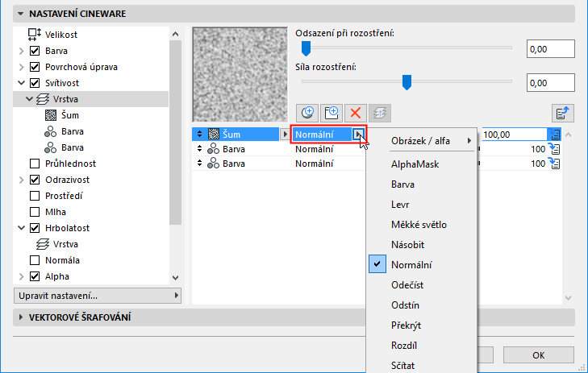Open Normální blend mode dropdown on Šum row
The width and height of the screenshot is (588, 373).
pos(358,134)
